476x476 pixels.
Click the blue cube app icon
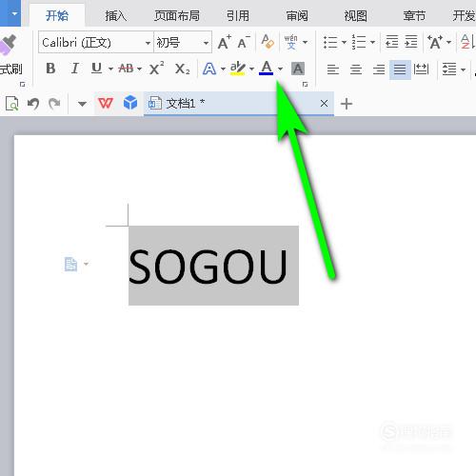tap(130, 103)
